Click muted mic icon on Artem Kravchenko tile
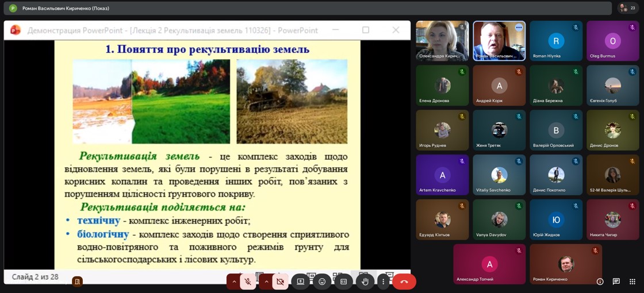 tap(462, 161)
